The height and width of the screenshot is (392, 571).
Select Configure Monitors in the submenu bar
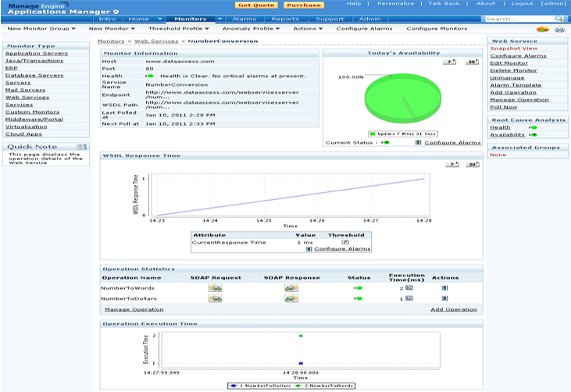[x=437, y=28]
